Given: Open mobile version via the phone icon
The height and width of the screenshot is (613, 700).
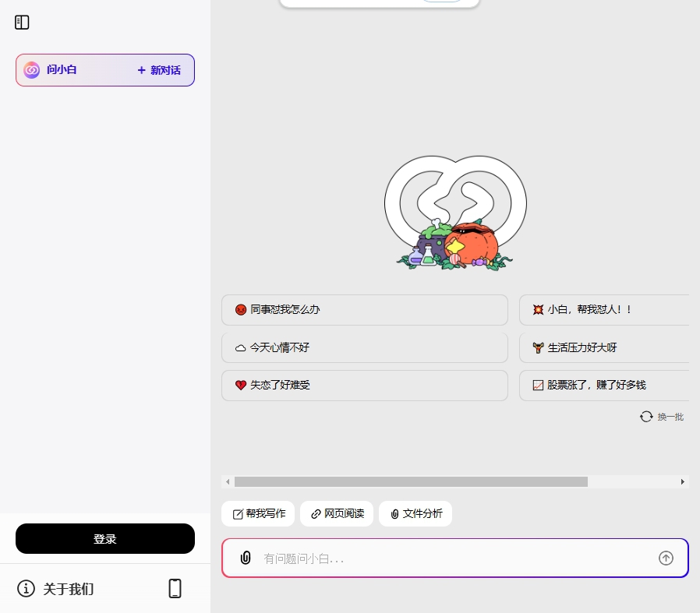Looking at the screenshot, I should coord(175,588).
